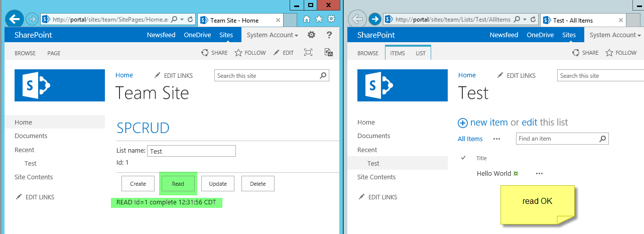Click SHARE in the Team Site ribbon

pos(214,53)
